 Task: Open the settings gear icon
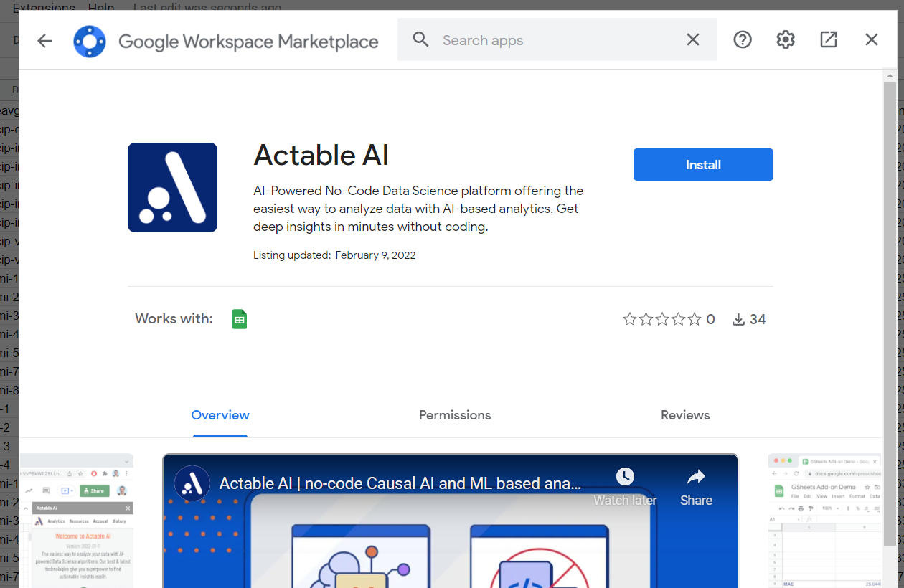tap(786, 39)
